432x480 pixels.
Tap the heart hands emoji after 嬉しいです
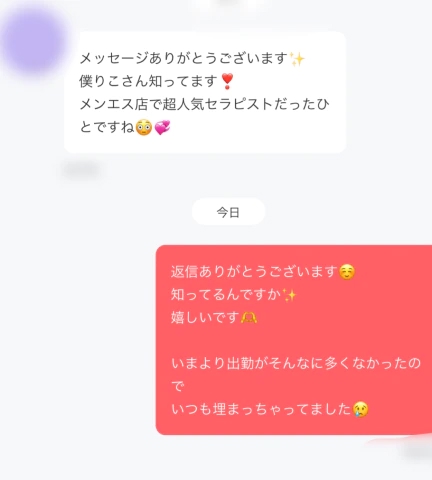(x=249, y=318)
